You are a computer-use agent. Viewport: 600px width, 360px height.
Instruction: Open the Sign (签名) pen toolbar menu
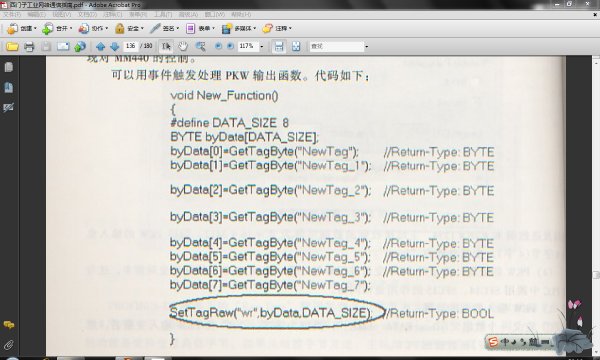click(x=165, y=28)
